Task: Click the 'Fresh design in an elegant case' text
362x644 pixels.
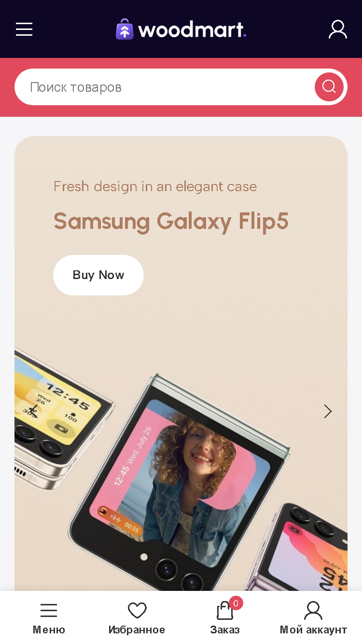Action: pyautogui.click(x=155, y=186)
